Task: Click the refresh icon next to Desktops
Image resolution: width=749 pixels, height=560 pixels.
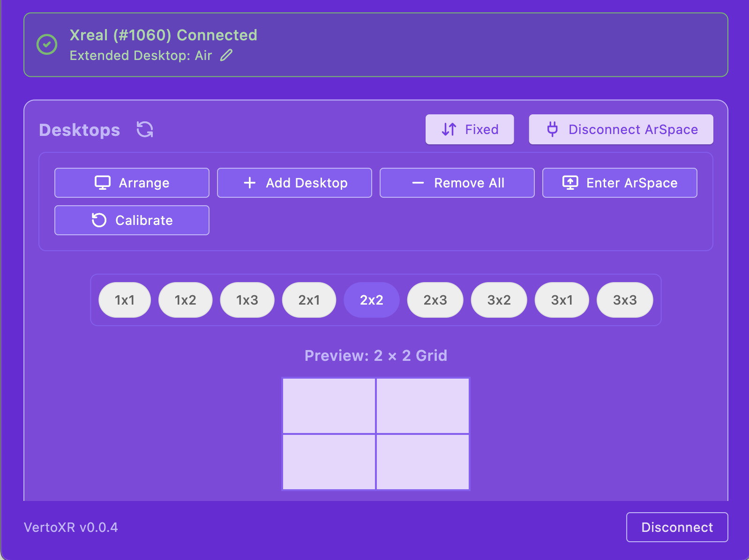Action: coord(145,129)
